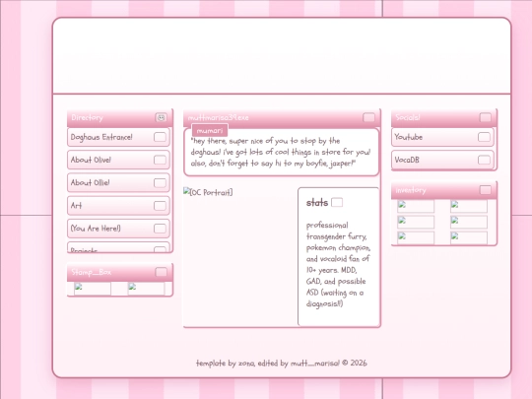Click the 'hey there, super nice of you' dialogue text
532x399 pixels.
281,152
